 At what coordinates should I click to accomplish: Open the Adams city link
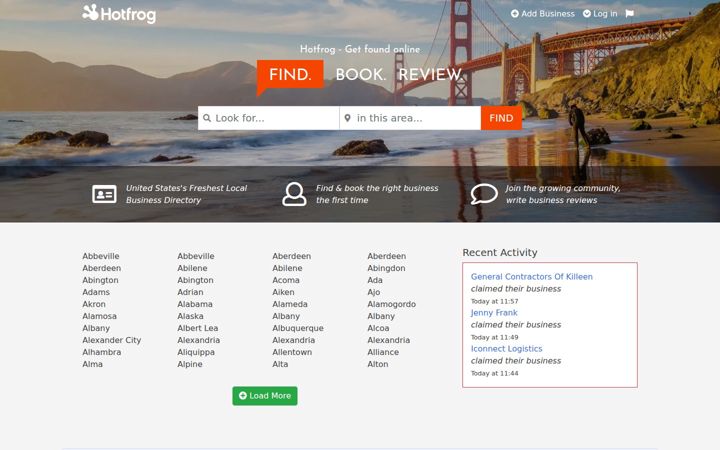pos(96,292)
